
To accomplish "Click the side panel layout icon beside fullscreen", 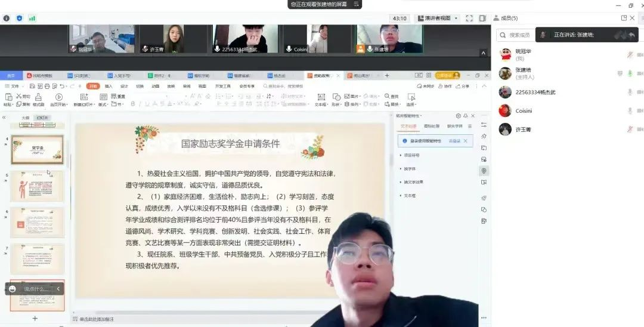I will pyautogui.click(x=482, y=18).
